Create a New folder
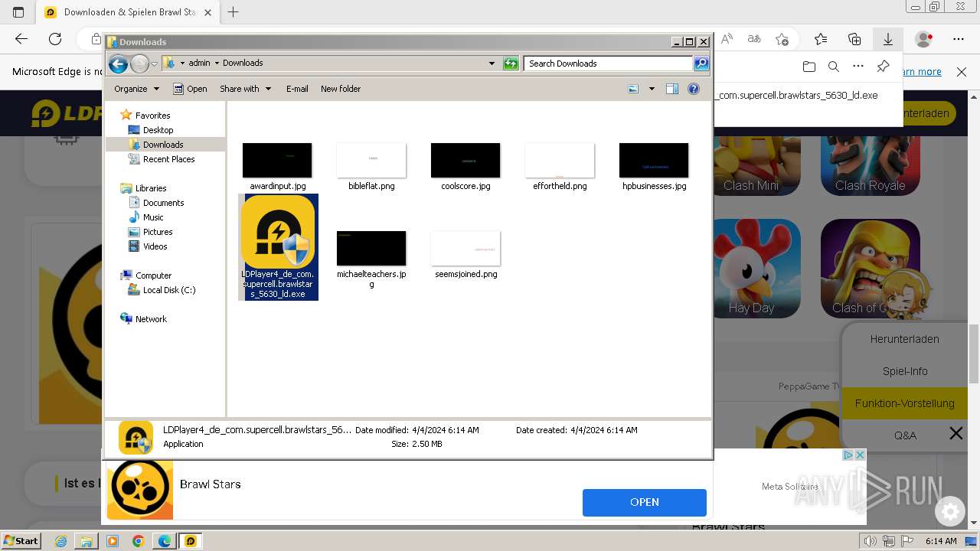This screenshot has height=551, width=980. 341,89
